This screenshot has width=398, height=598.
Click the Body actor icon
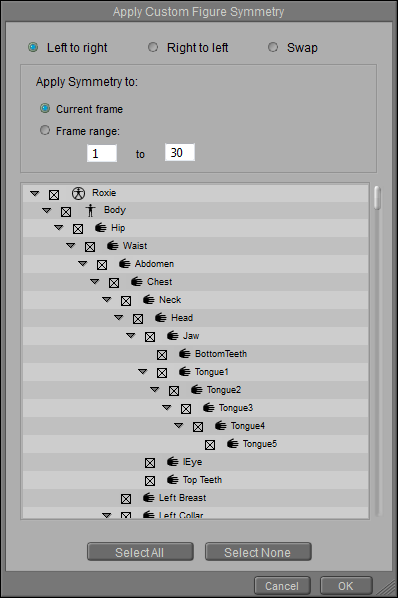click(x=90, y=210)
